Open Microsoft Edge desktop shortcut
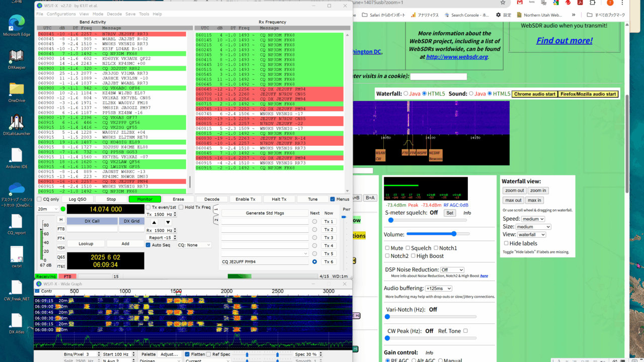 (x=17, y=26)
